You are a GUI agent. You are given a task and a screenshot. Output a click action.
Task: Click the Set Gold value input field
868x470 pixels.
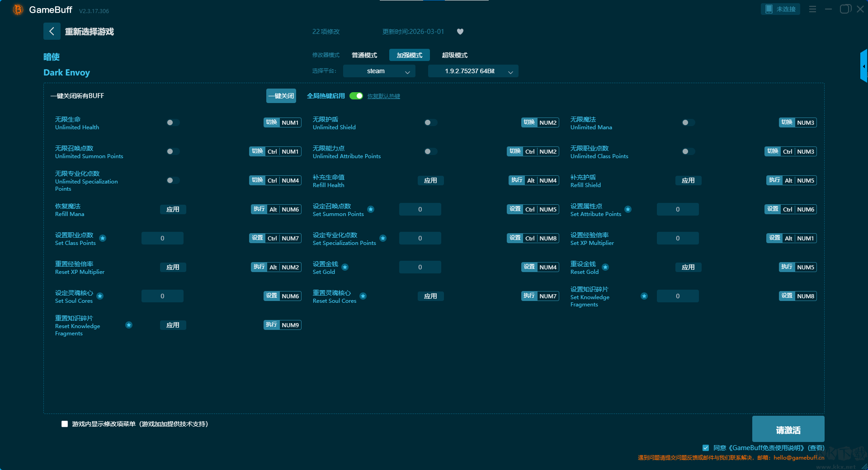point(420,267)
